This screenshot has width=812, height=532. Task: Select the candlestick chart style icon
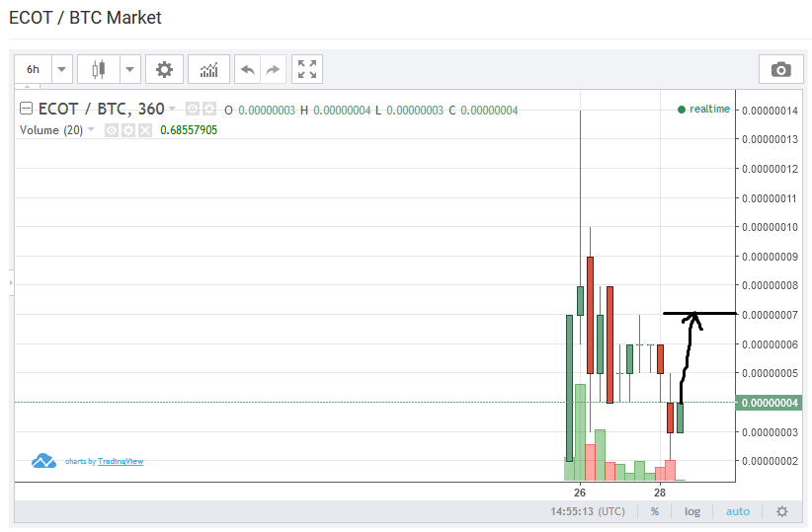point(99,69)
